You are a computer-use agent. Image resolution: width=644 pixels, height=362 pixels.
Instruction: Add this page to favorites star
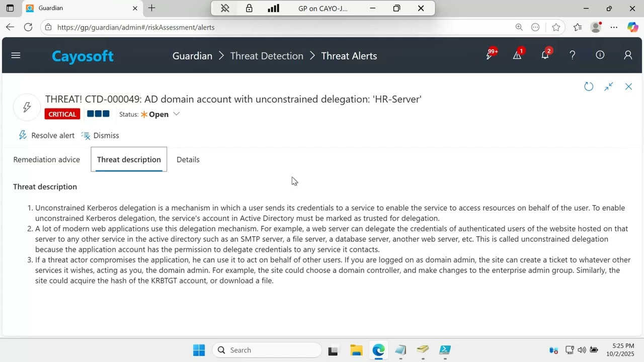(x=556, y=27)
